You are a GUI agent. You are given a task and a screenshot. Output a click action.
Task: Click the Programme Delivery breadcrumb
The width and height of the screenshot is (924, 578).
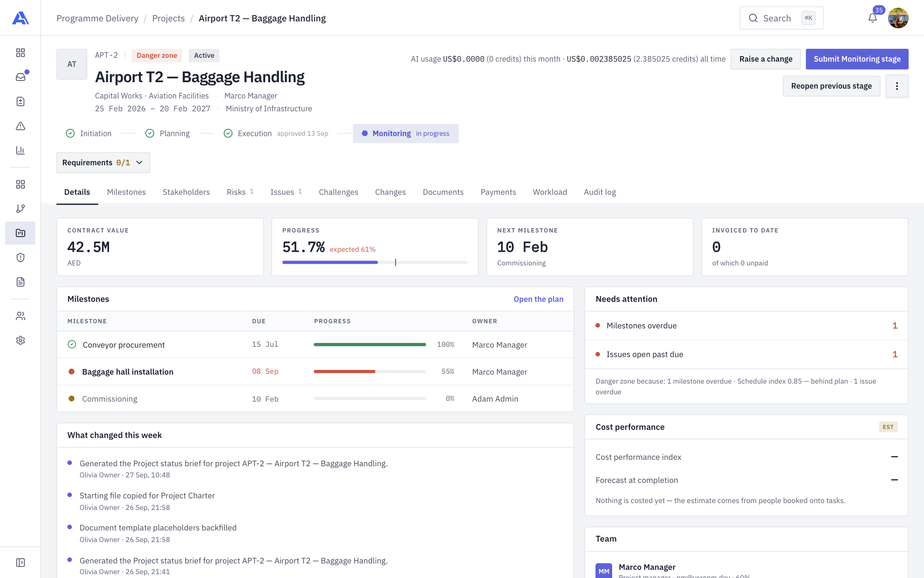point(97,18)
